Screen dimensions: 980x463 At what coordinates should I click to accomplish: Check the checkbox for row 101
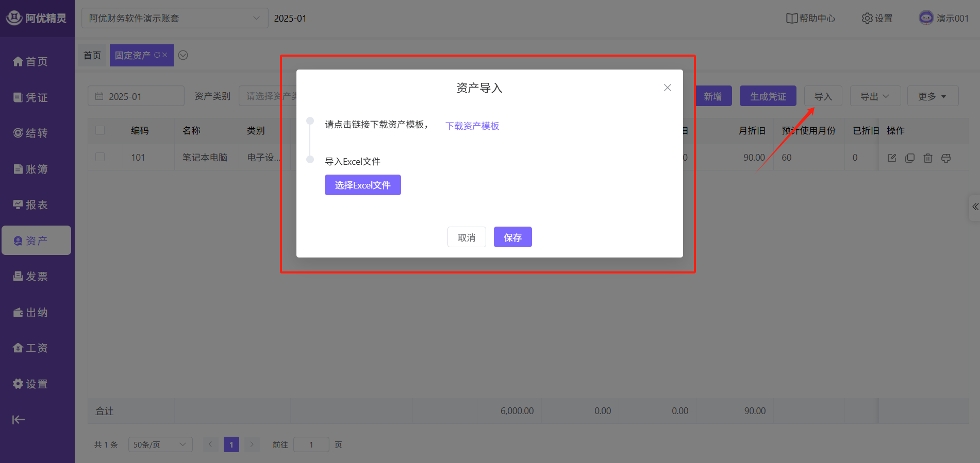pyautogui.click(x=100, y=157)
